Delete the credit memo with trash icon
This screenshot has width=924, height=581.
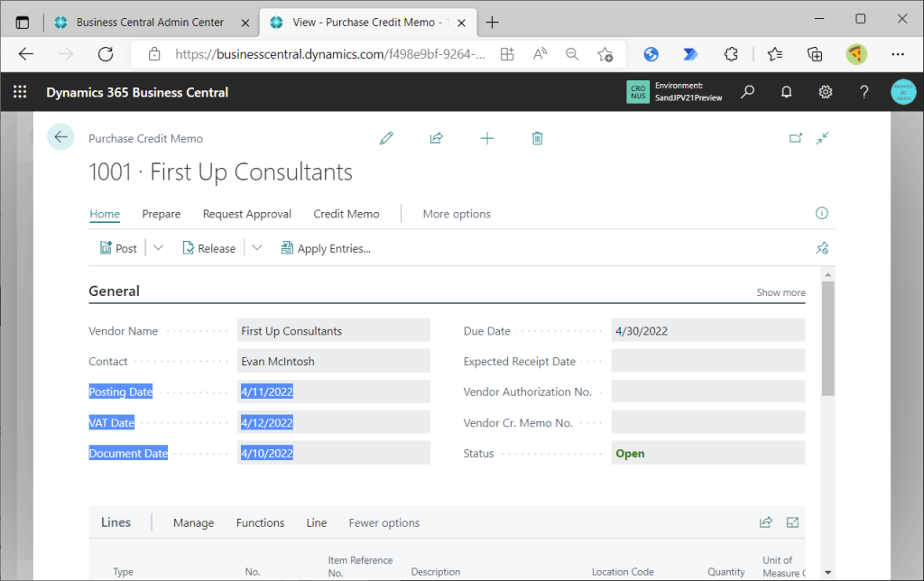(x=538, y=138)
